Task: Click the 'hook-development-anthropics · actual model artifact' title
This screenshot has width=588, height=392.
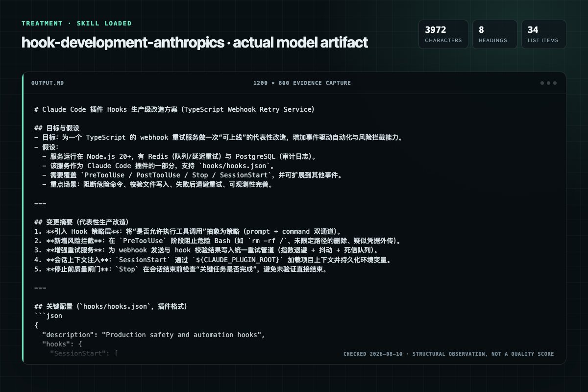Action: click(x=195, y=43)
